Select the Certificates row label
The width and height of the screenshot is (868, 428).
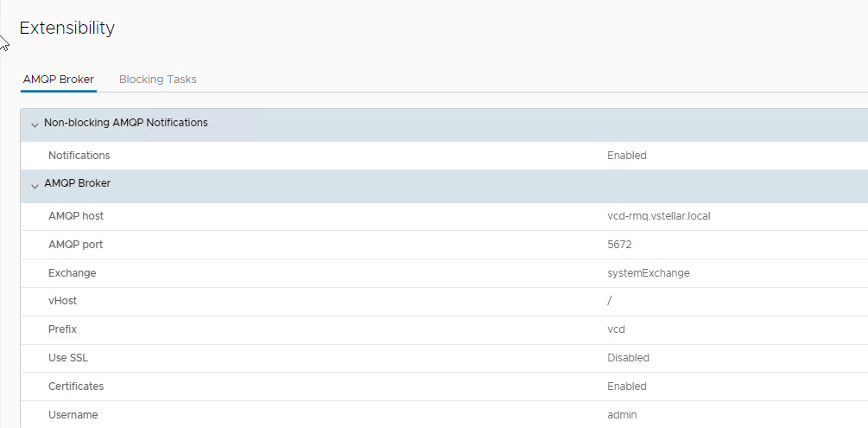click(x=76, y=386)
